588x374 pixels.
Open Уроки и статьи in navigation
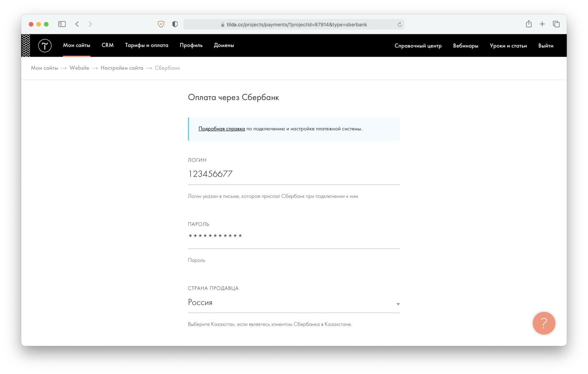tap(508, 46)
